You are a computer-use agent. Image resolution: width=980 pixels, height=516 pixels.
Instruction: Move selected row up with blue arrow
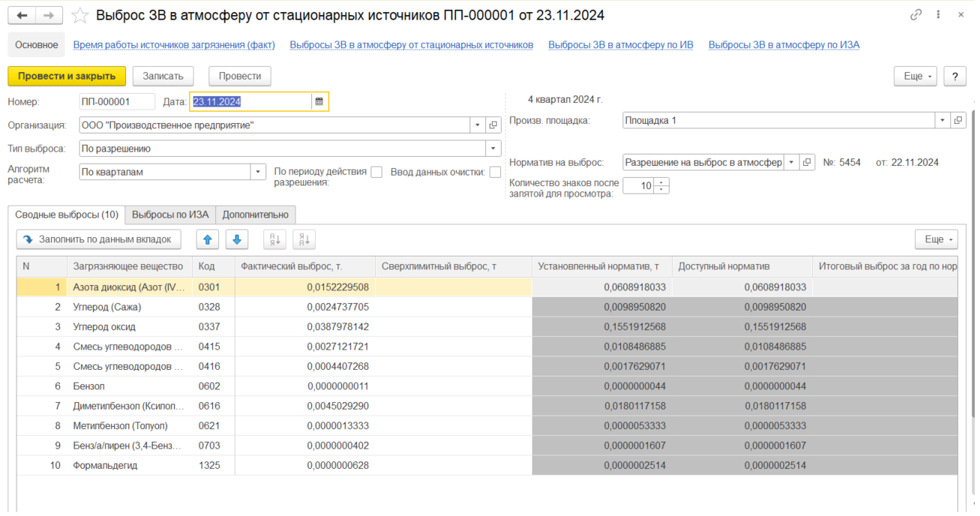point(208,239)
